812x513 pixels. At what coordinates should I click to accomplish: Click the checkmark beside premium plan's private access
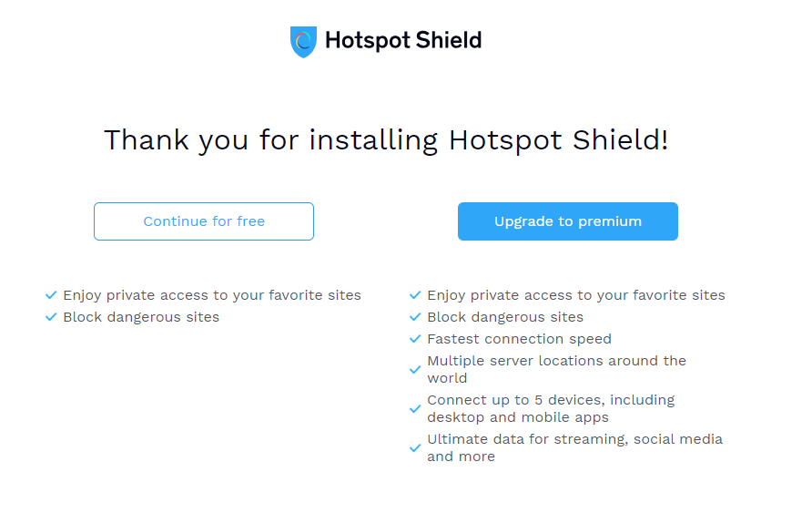pyautogui.click(x=415, y=295)
